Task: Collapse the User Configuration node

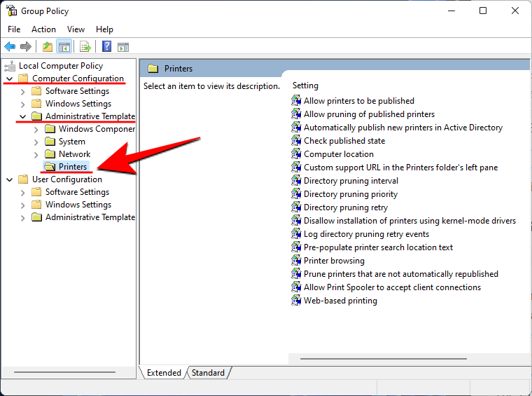Action: [10, 179]
